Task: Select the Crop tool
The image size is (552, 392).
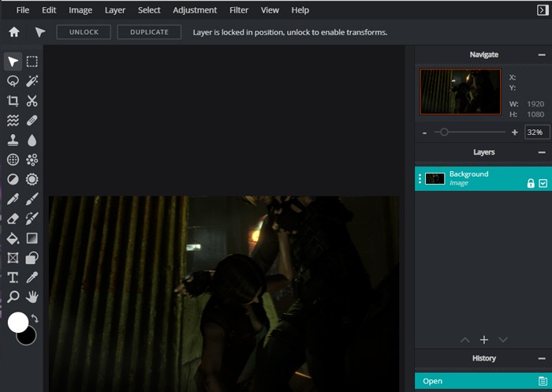Action: pos(13,101)
